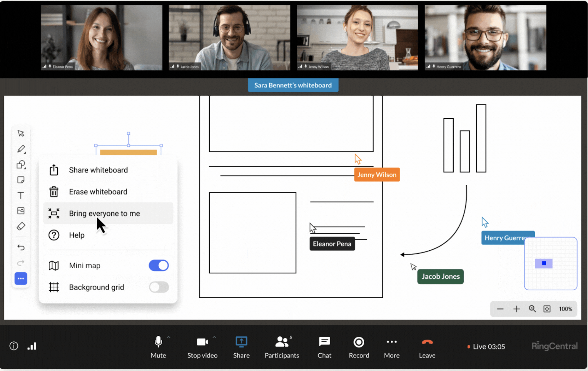Click Bring everyone to me

pyautogui.click(x=105, y=213)
